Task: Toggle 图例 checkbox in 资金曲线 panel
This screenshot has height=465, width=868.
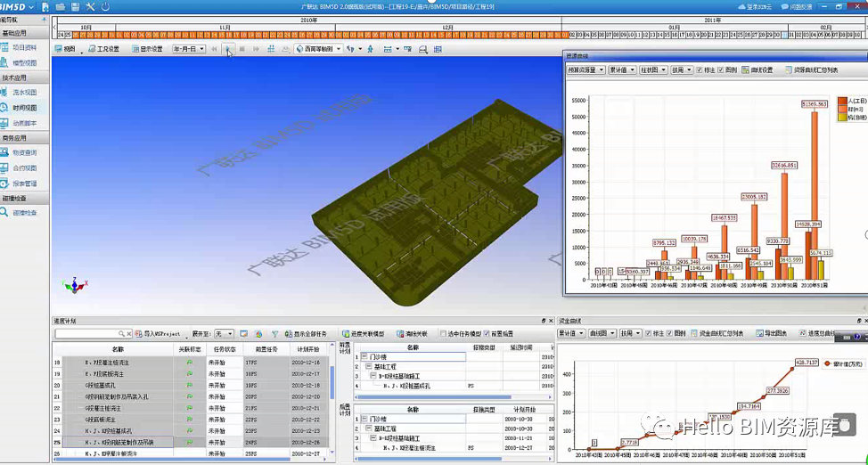Action: (669, 334)
